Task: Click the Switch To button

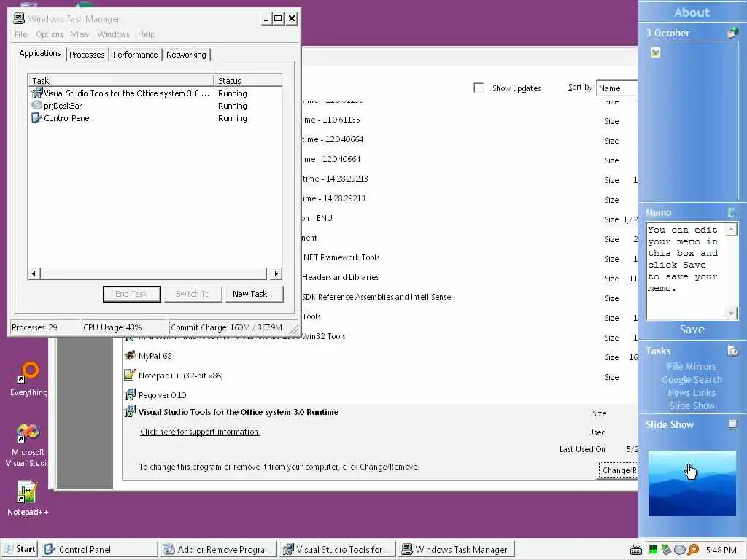Action: tap(193, 294)
